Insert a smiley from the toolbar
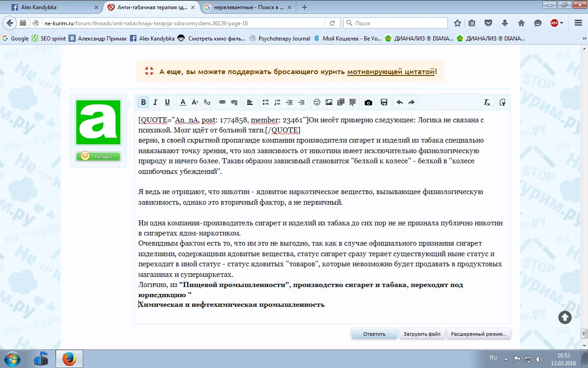588x368 pixels. click(317, 102)
